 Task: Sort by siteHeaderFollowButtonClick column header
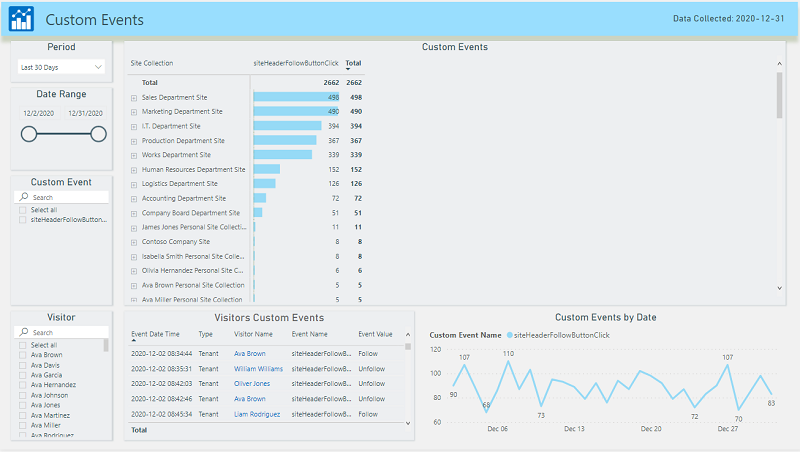pos(296,63)
